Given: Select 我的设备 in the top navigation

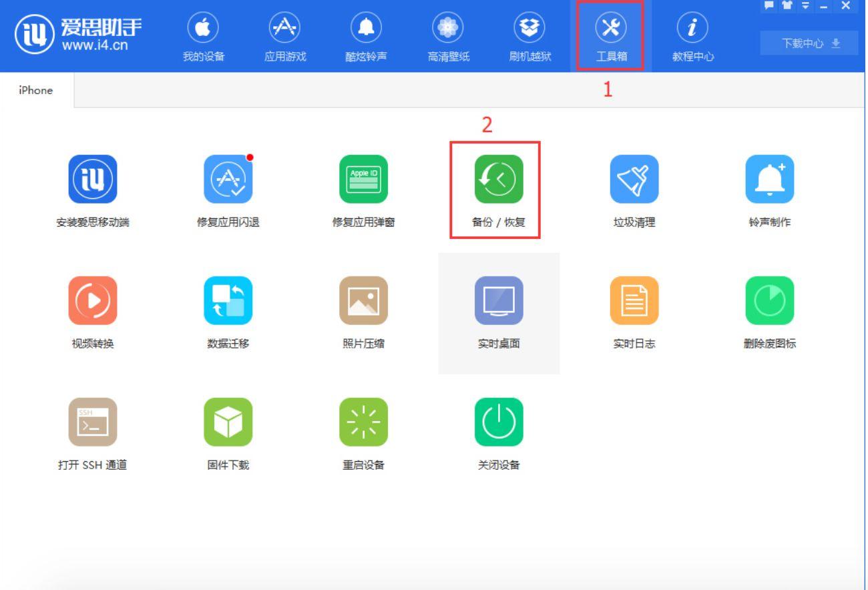Looking at the screenshot, I should click(202, 35).
